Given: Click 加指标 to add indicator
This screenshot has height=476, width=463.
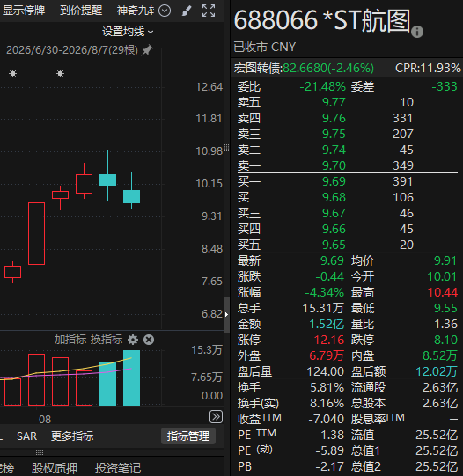Looking at the screenshot, I should click(70, 340).
